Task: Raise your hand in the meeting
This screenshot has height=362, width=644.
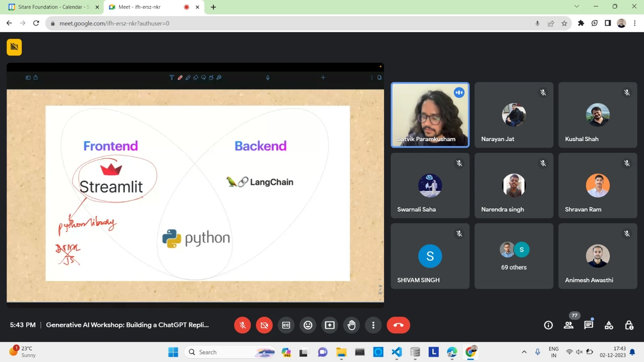Action: 351,325
